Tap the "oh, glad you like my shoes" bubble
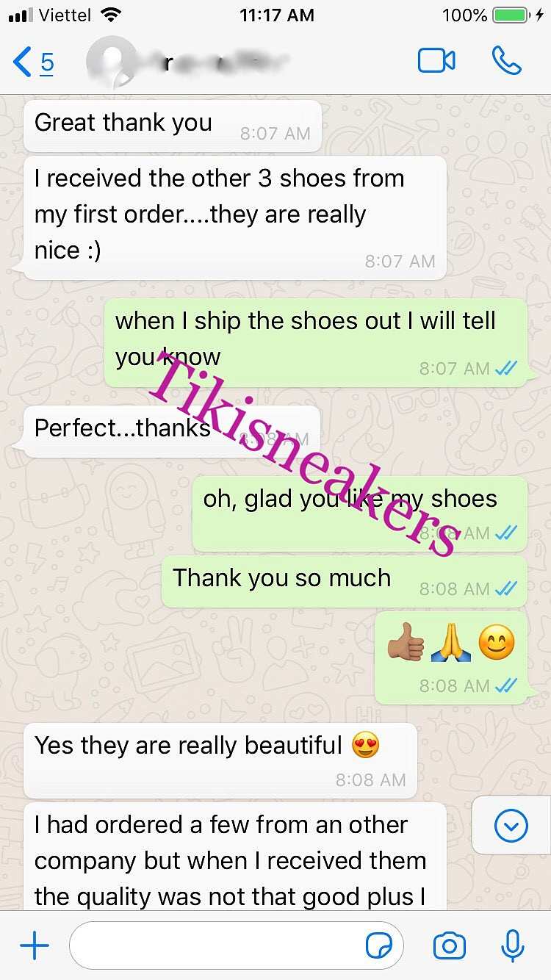The image size is (551, 980). click(x=360, y=514)
